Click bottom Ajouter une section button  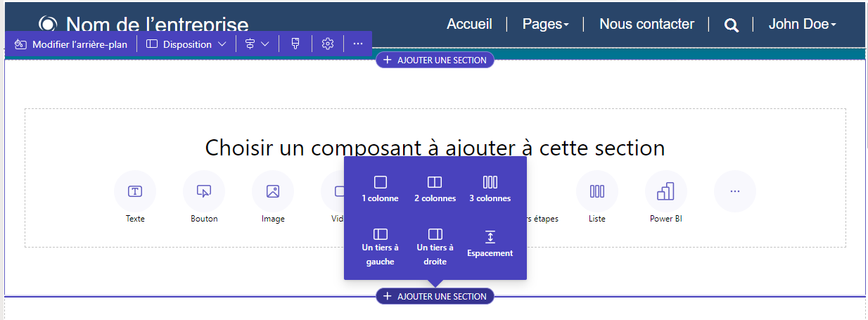point(435,297)
